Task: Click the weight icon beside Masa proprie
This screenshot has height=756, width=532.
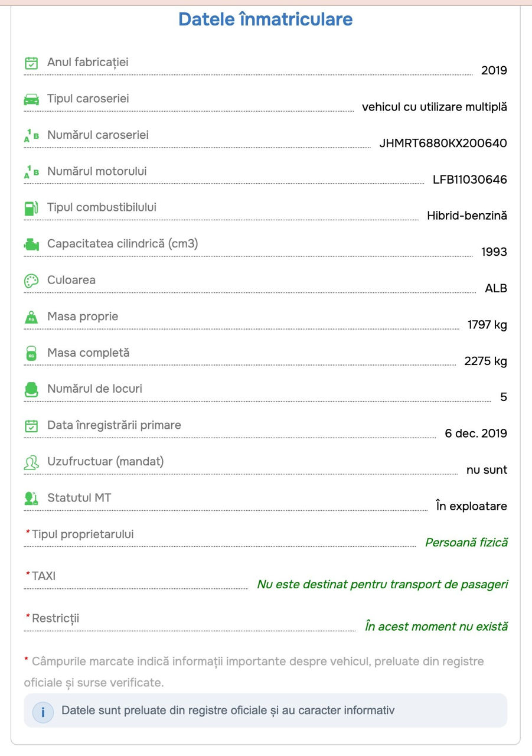Action: tap(31, 317)
